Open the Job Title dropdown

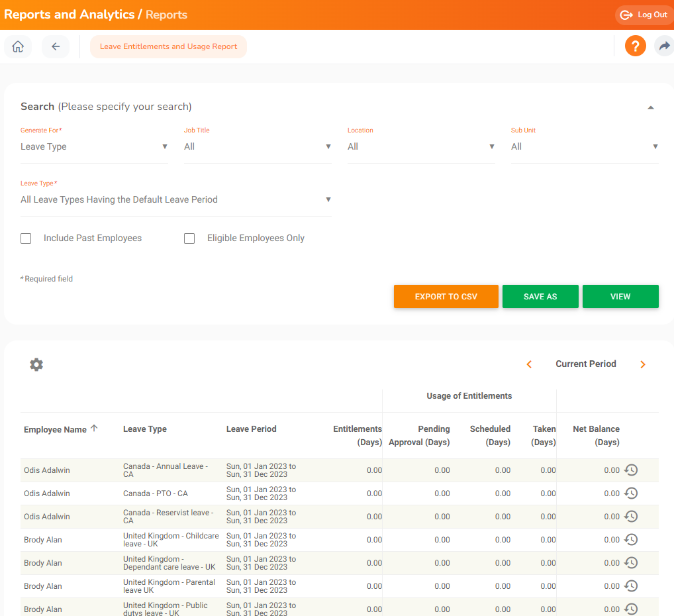(258, 146)
